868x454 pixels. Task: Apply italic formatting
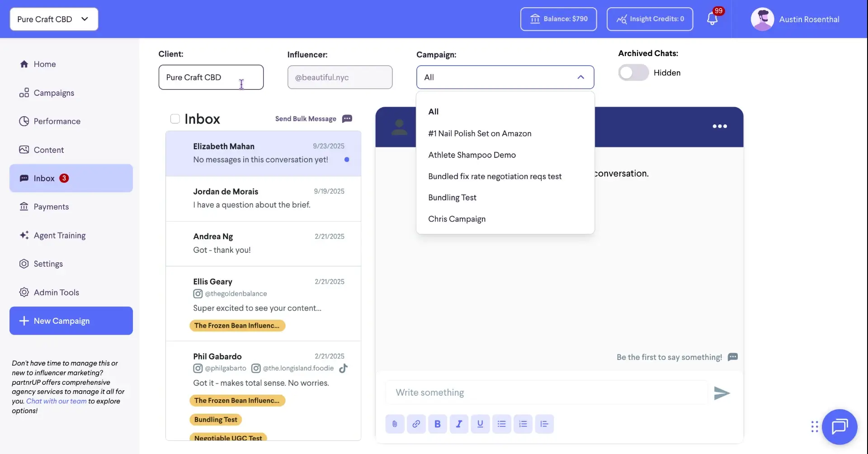point(459,424)
